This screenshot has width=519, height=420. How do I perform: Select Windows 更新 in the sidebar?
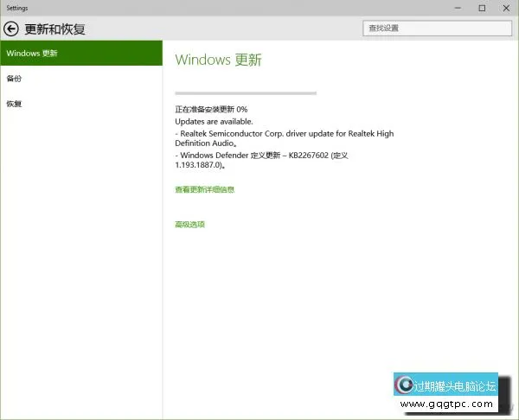[x=81, y=53]
